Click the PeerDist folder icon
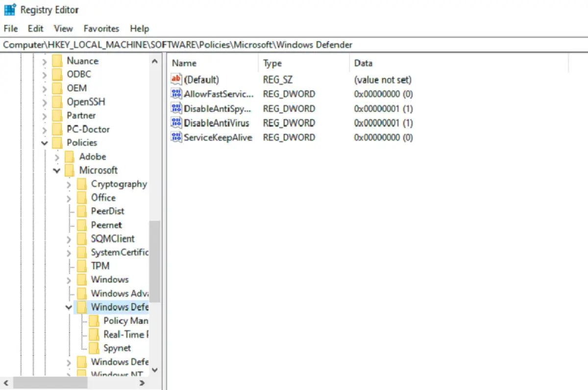Screen dimensions: 588x390 [x=82, y=211]
